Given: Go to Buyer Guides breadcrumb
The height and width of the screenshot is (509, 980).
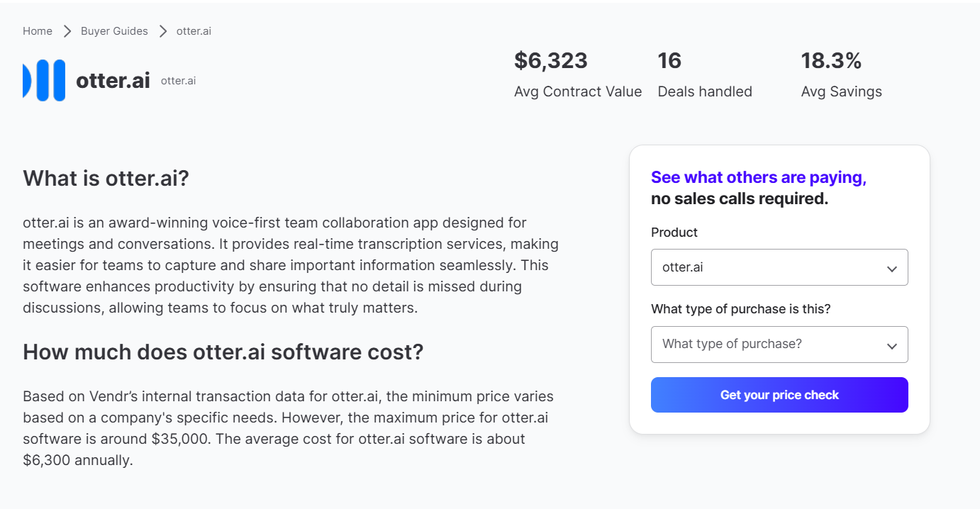Looking at the screenshot, I should [x=114, y=31].
